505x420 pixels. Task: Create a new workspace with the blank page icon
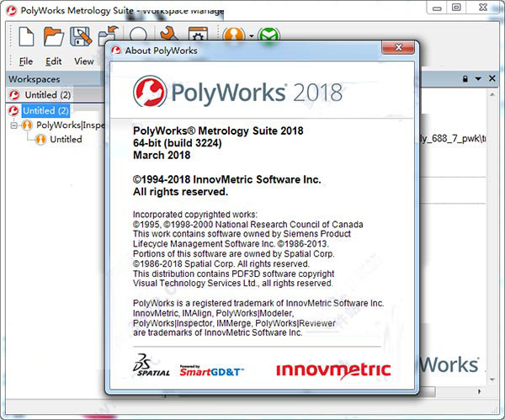26,37
